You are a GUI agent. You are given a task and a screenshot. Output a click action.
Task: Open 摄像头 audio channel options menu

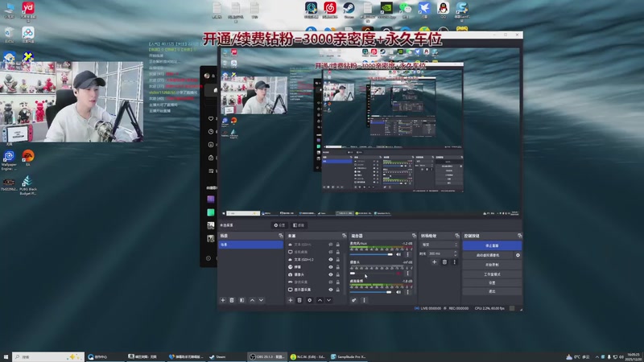pyautogui.click(x=408, y=274)
